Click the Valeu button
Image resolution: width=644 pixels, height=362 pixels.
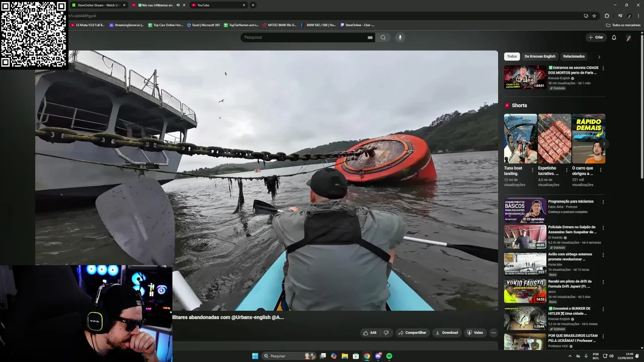[475, 332]
